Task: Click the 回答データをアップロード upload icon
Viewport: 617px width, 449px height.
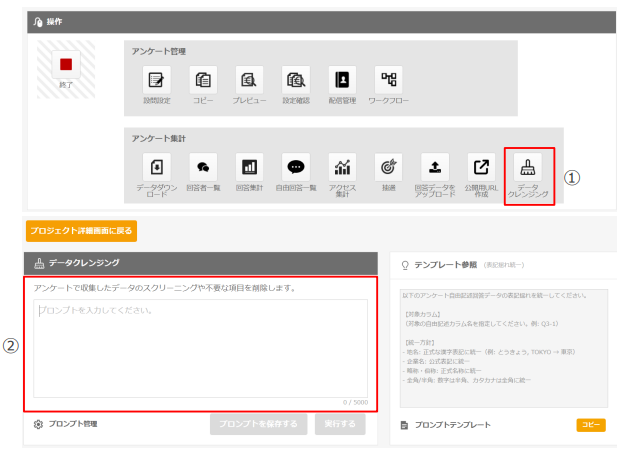Action: 435,167
